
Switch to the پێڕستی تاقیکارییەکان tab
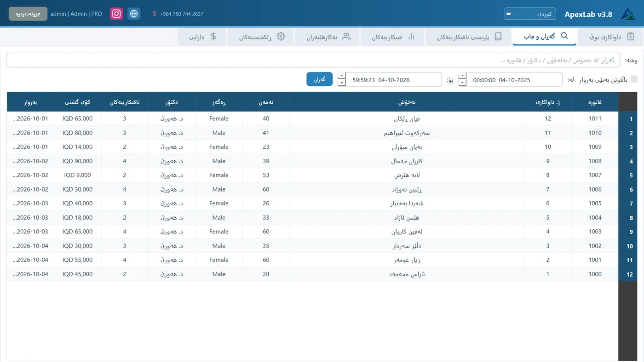469,37
